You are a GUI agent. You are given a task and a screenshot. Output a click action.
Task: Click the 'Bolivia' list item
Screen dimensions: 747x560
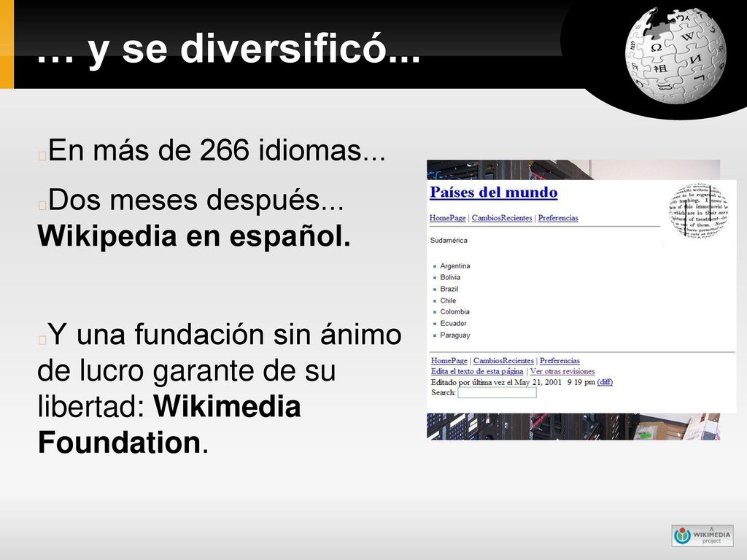pos(450,277)
